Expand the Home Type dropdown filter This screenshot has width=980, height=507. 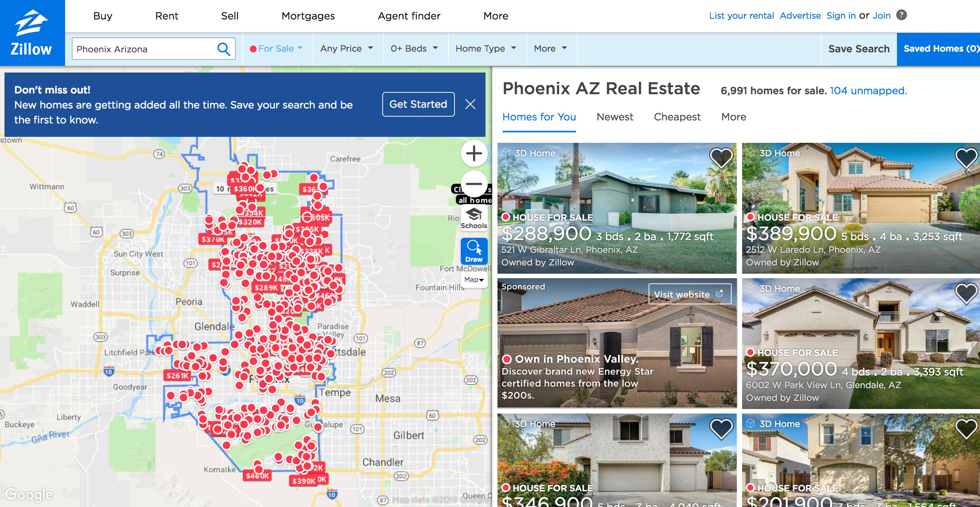point(484,48)
